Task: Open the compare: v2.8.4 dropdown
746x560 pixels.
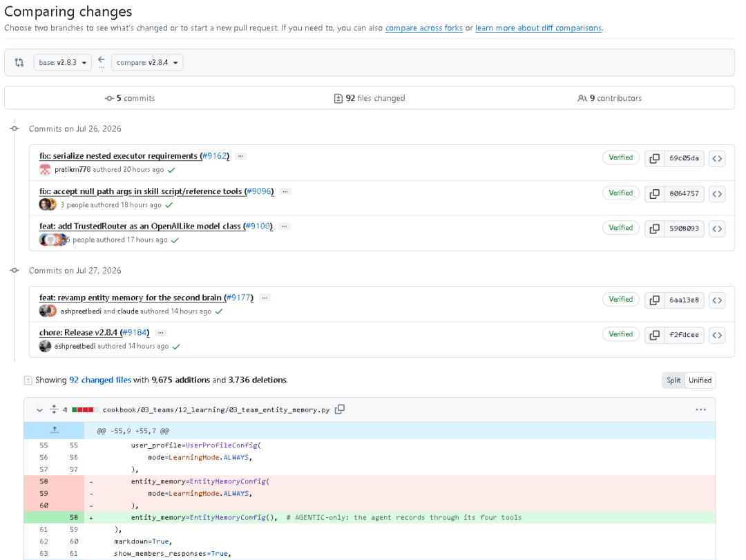Action: tap(147, 62)
